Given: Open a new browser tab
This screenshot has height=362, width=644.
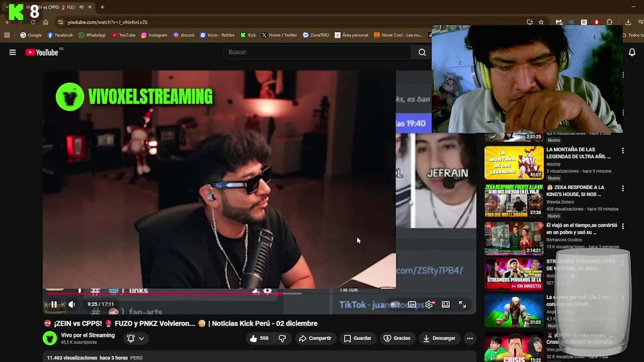Looking at the screenshot, I should pyautogui.click(x=102, y=7).
